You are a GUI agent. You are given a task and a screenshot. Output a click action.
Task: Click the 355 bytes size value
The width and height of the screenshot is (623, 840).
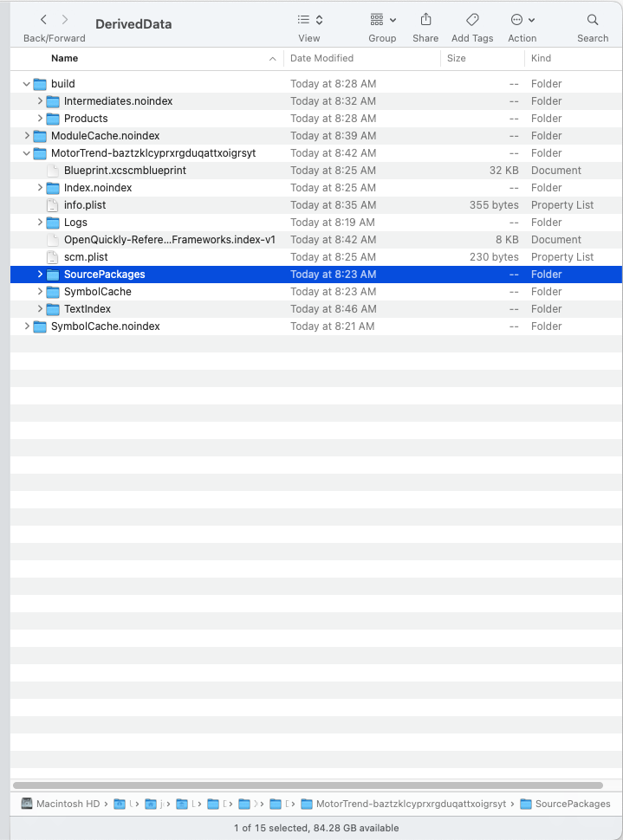494,205
